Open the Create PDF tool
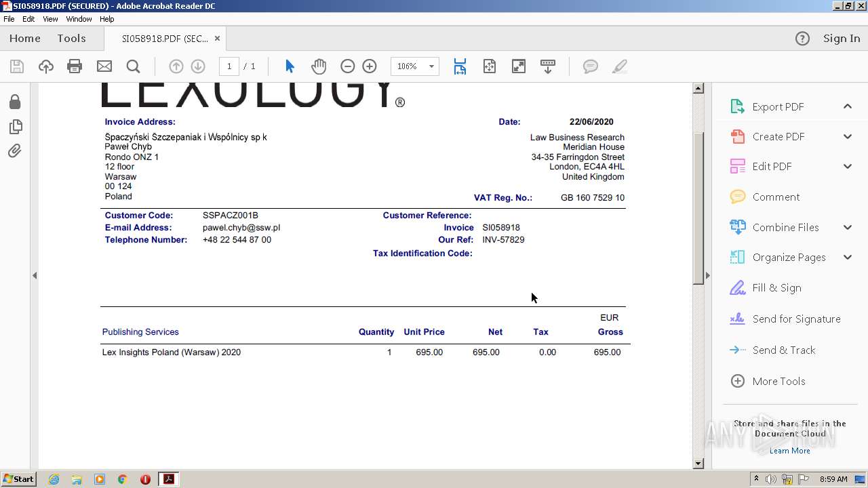Screen dimensions: 868x488 pos(778,136)
